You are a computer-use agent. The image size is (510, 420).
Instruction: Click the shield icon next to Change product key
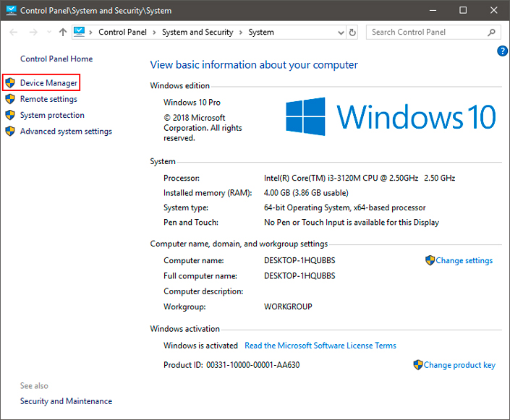(418, 365)
